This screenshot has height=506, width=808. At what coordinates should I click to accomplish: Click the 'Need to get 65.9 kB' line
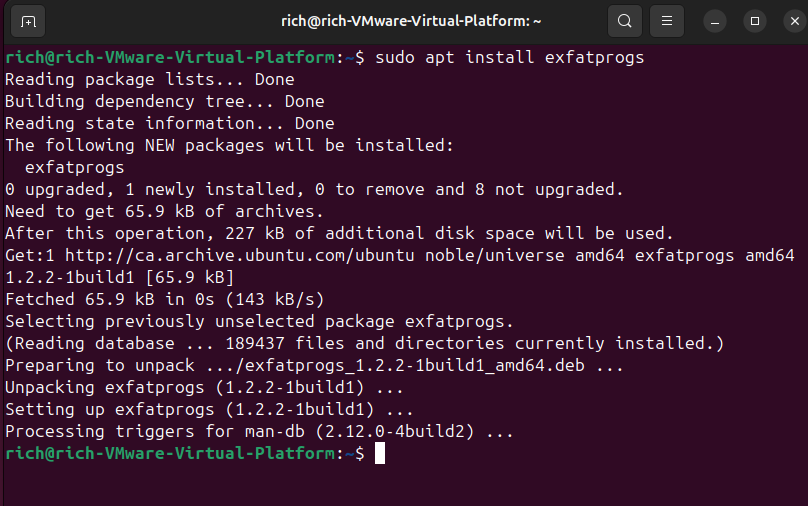point(165,211)
